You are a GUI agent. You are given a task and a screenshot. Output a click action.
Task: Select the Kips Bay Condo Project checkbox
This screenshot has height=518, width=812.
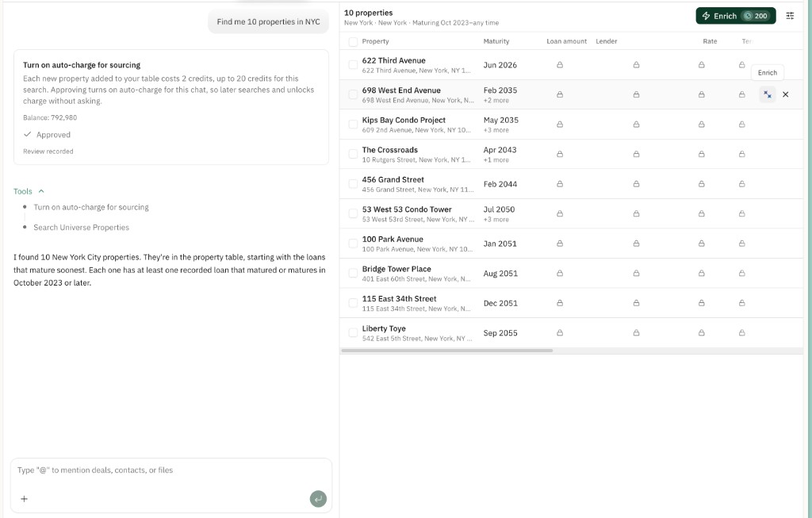(353, 125)
